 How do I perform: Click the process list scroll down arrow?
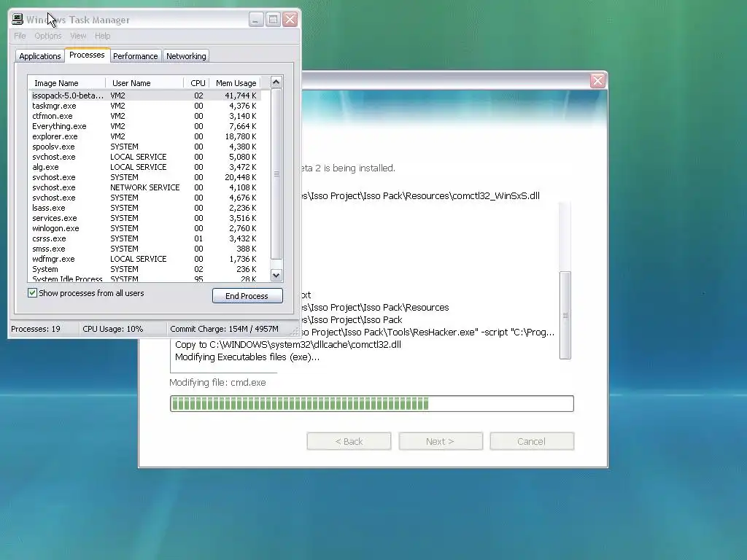point(276,275)
